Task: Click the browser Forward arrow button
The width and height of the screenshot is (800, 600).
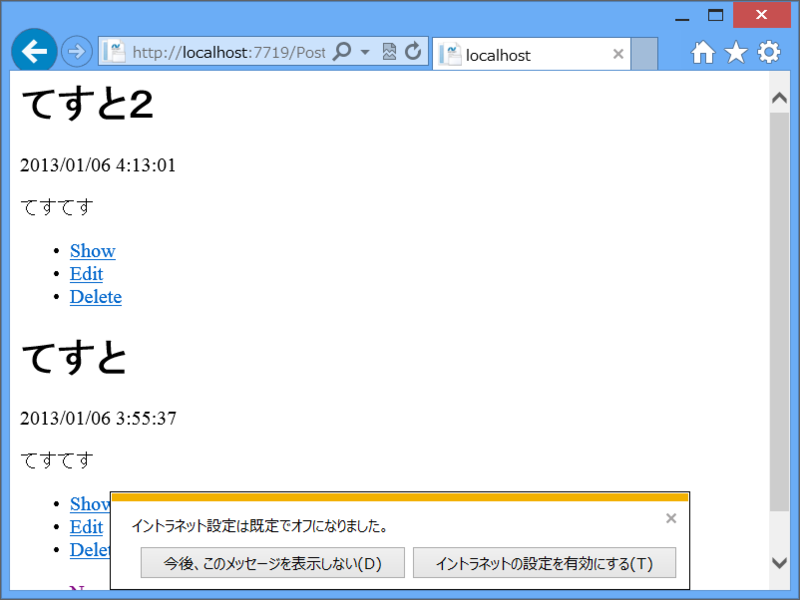Action: pos(77,52)
